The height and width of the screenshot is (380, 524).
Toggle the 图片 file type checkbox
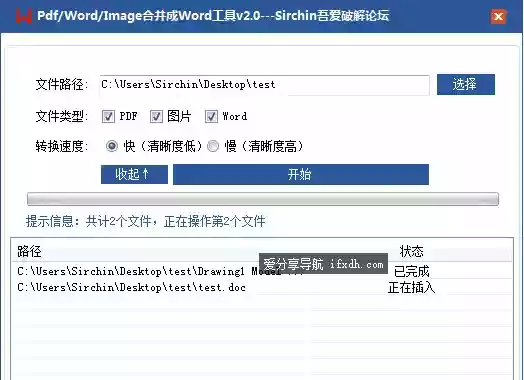click(x=156, y=116)
